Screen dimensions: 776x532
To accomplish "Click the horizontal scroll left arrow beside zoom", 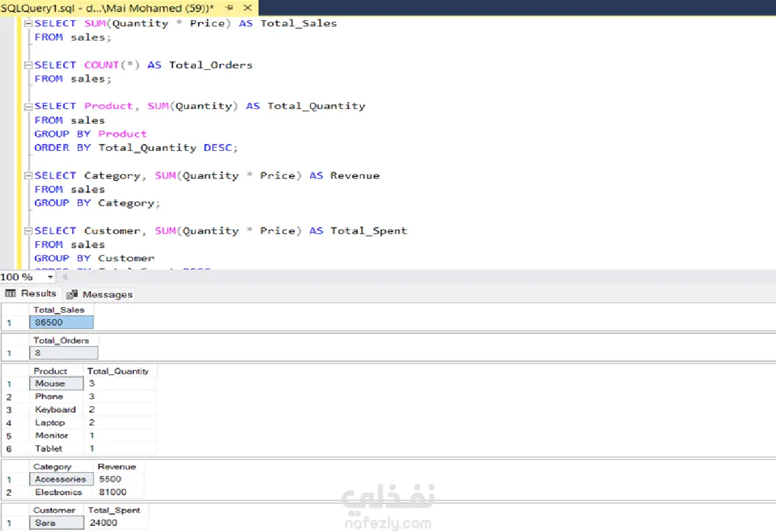I will pos(65,277).
